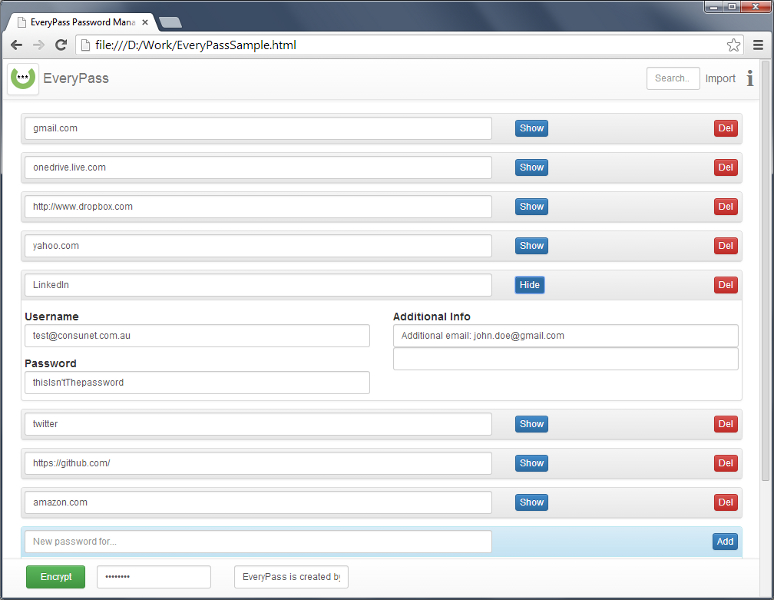The height and width of the screenshot is (600, 774).
Task: Edit the https://github.com/ title field
Action: 258,463
